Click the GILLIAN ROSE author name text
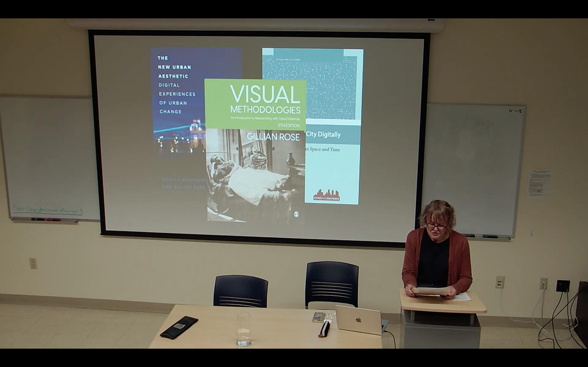 pos(273,137)
